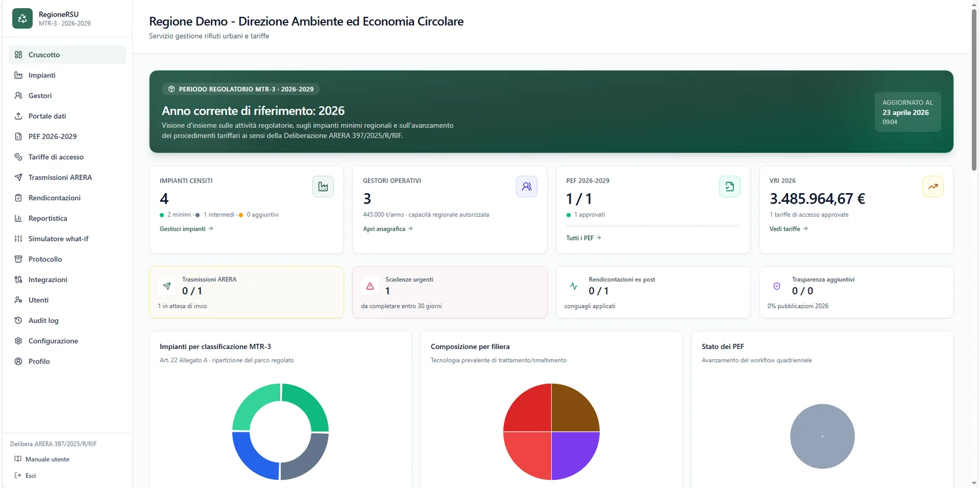Viewport: 980px width, 488px height.
Task: Open Rendicontazioni from the sidebar
Action: [67, 198]
